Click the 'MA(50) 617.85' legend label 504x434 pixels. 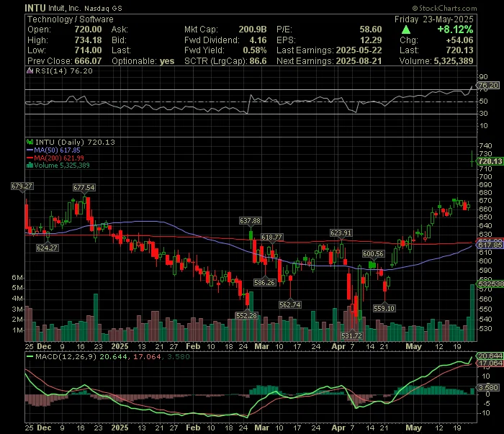tap(57, 150)
